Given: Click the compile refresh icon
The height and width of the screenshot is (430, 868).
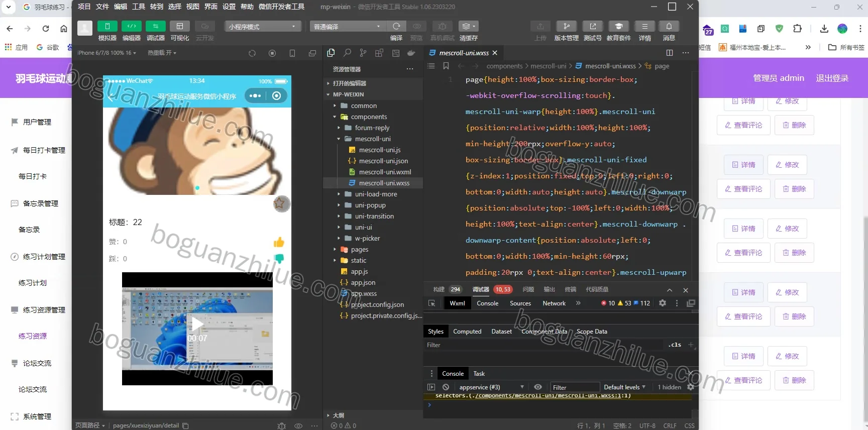Looking at the screenshot, I should tap(396, 26).
